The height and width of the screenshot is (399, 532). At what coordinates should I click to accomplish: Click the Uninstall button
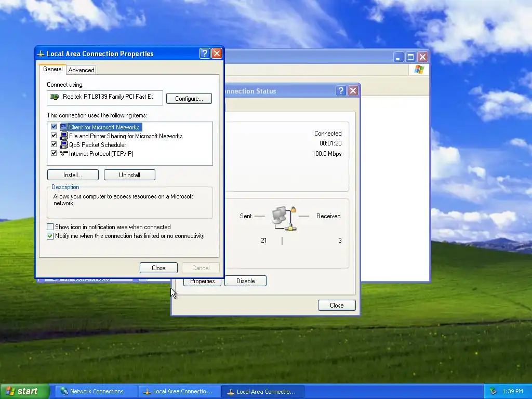129,175
